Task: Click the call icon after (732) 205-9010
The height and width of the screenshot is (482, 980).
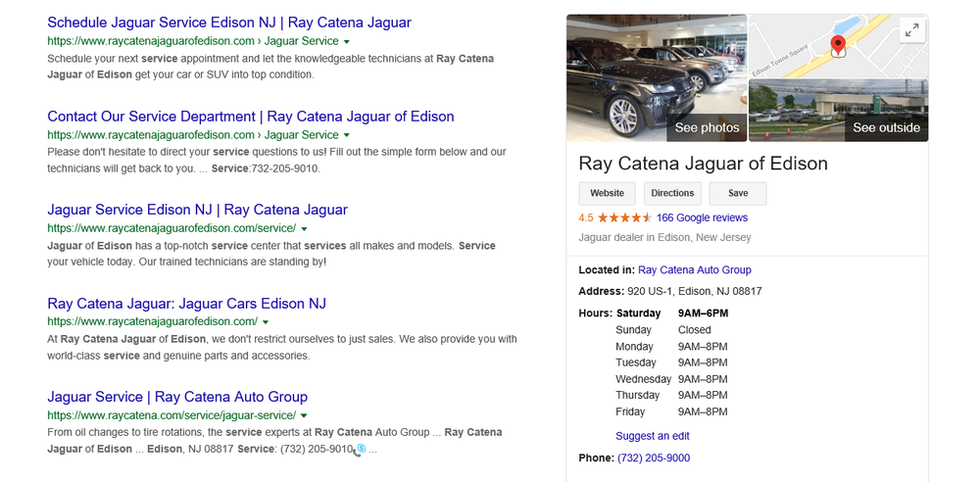Action: [x=360, y=449]
